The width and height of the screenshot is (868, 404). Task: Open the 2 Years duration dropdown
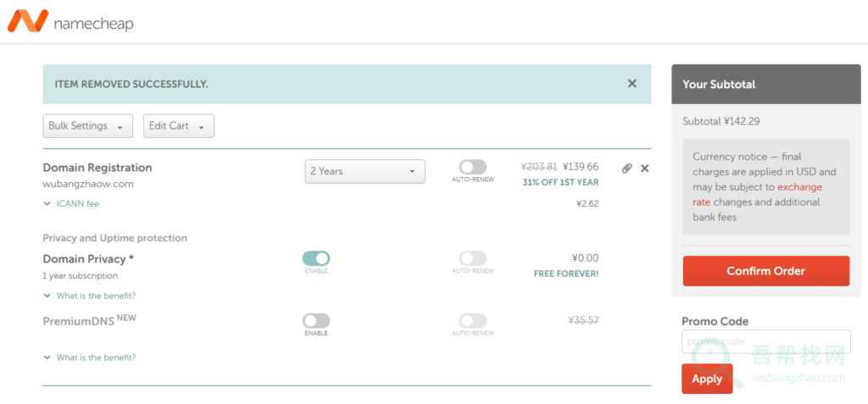[364, 171]
